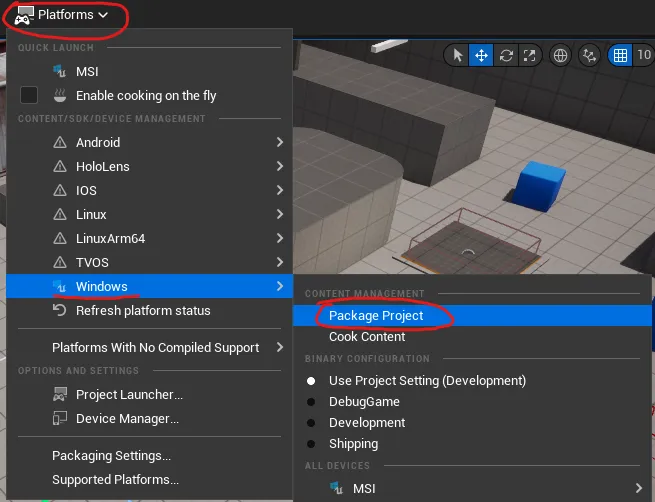Expand All Devices MSI submenu arrow
The width and height of the screenshot is (655, 502).
(x=638, y=488)
